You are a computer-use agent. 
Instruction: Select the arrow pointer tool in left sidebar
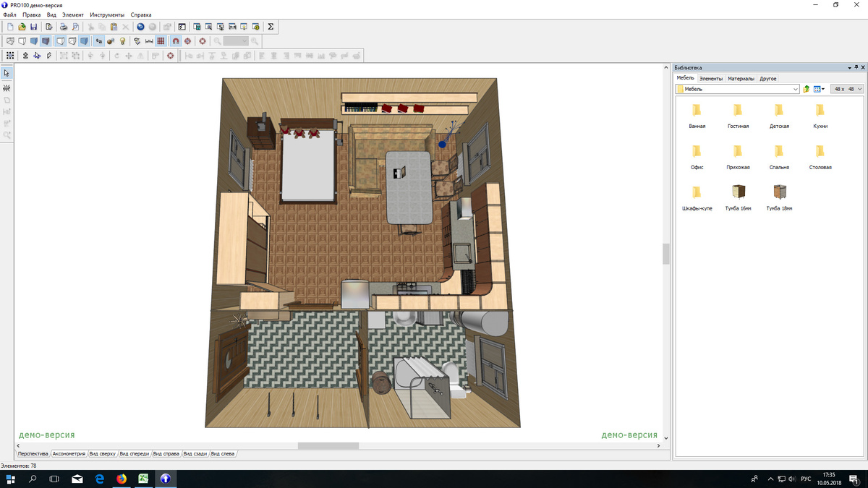pyautogui.click(x=7, y=73)
